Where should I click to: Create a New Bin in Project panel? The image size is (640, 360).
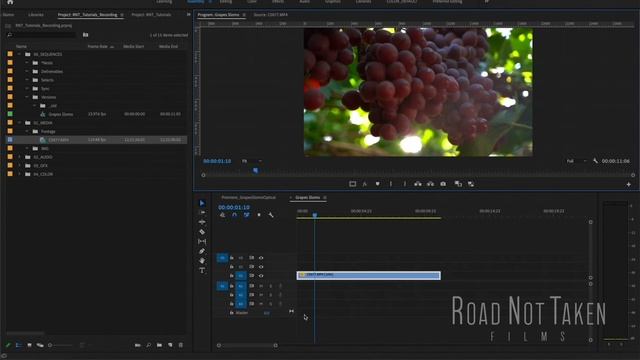(x=159, y=345)
